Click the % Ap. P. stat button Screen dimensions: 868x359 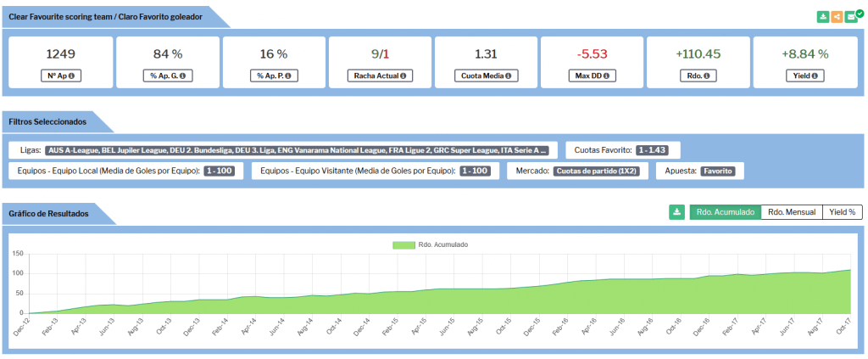click(x=274, y=76)
